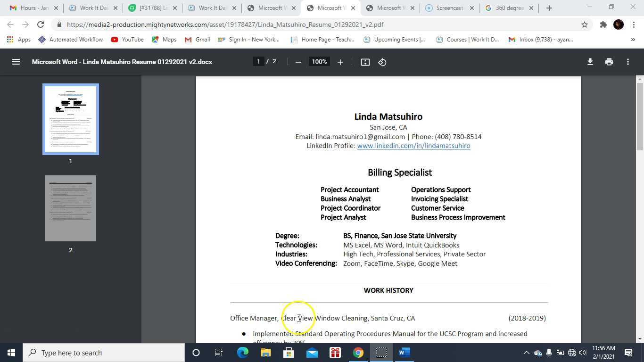Print the document
The width and height of the screenshot is (644, 362).
(609, 61)
